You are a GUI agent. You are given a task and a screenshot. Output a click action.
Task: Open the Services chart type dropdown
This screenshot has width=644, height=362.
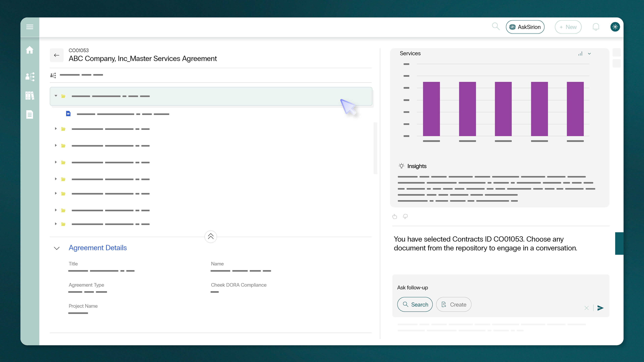(589, 54)
